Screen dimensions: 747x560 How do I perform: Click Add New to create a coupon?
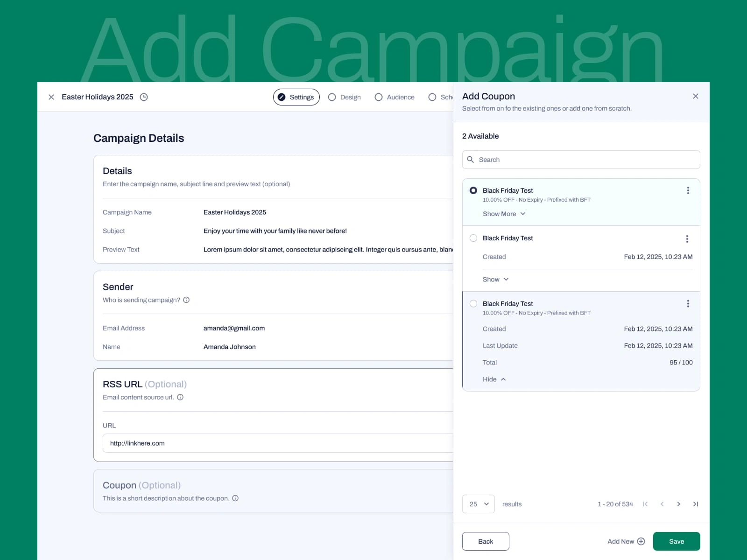click(x=626, y=541)
